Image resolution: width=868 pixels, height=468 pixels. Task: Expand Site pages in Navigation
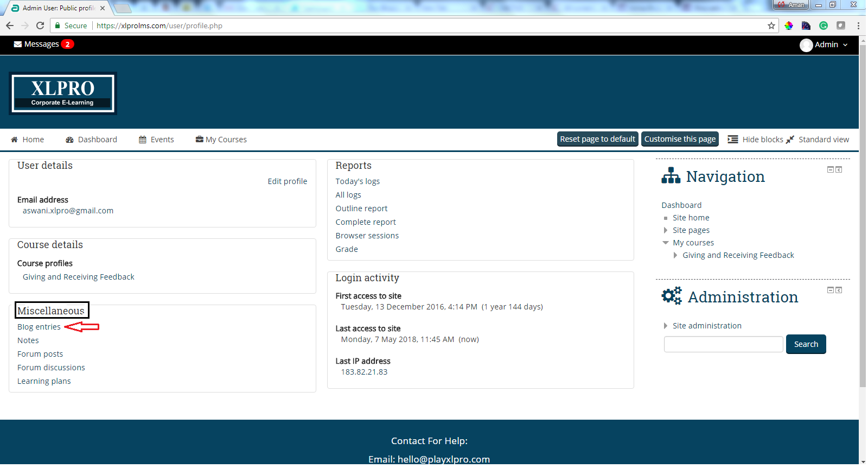pos(666,230)
